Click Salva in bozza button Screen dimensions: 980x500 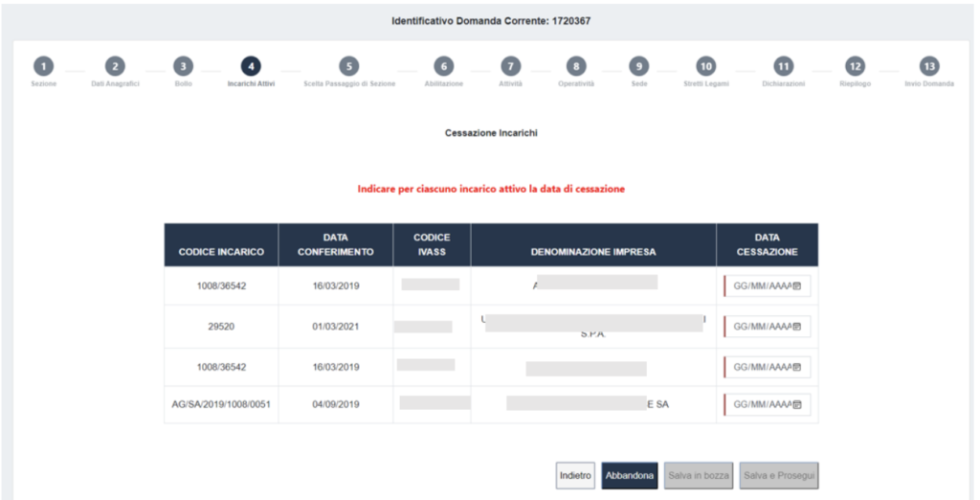699,475
